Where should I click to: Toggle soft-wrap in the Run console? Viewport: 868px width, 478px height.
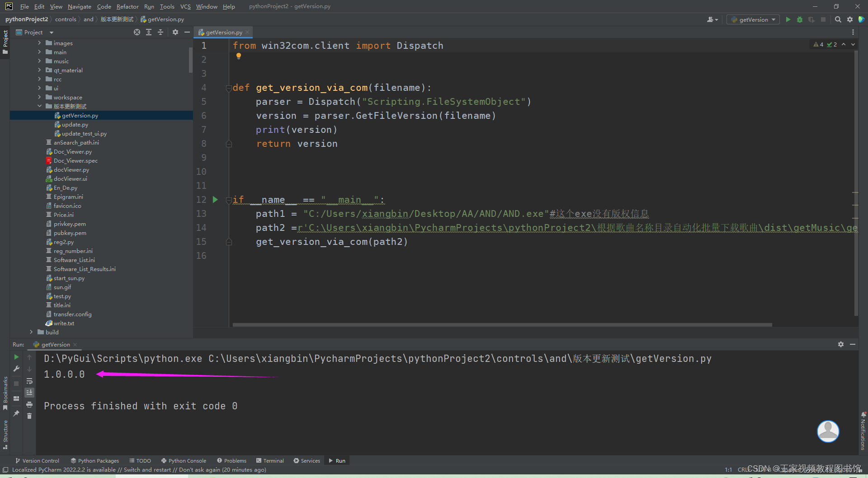click(29, 381)
